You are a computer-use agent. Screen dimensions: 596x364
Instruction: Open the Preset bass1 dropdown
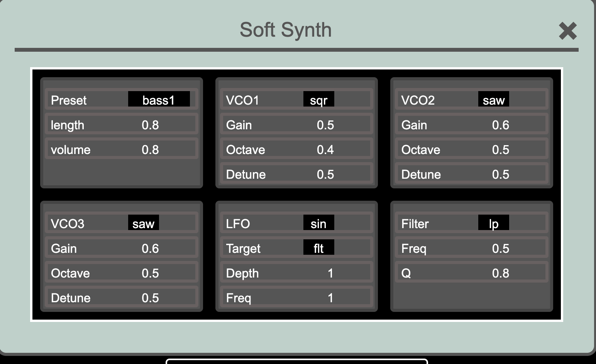tap(159, 99)
